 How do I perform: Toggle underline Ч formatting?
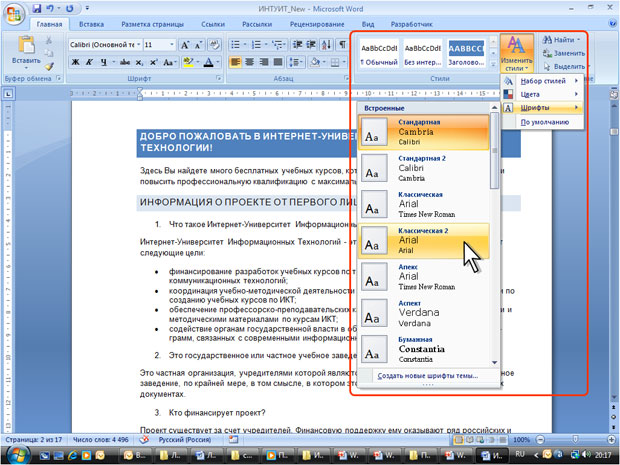(104, 62)
